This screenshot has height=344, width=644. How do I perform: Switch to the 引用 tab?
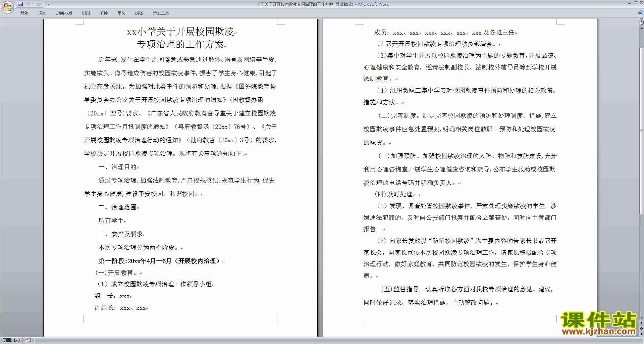(x=86, y=13)
